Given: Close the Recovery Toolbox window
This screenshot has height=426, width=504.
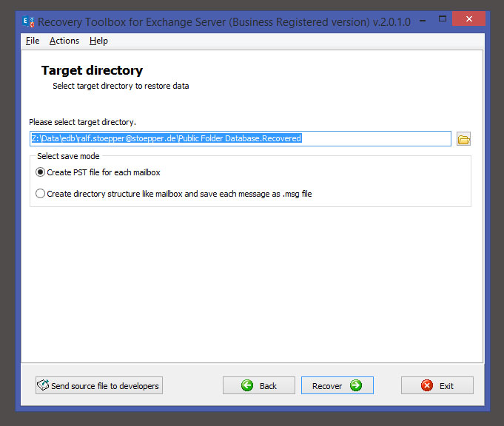Looking at the screenshot, I should (x=468, y=19).
